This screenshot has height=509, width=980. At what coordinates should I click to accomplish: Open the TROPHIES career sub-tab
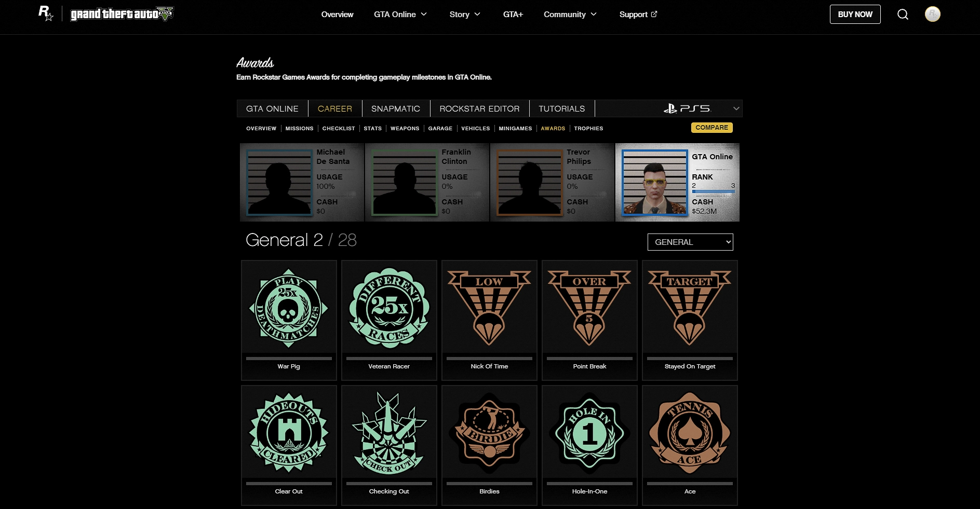point(588,128)
